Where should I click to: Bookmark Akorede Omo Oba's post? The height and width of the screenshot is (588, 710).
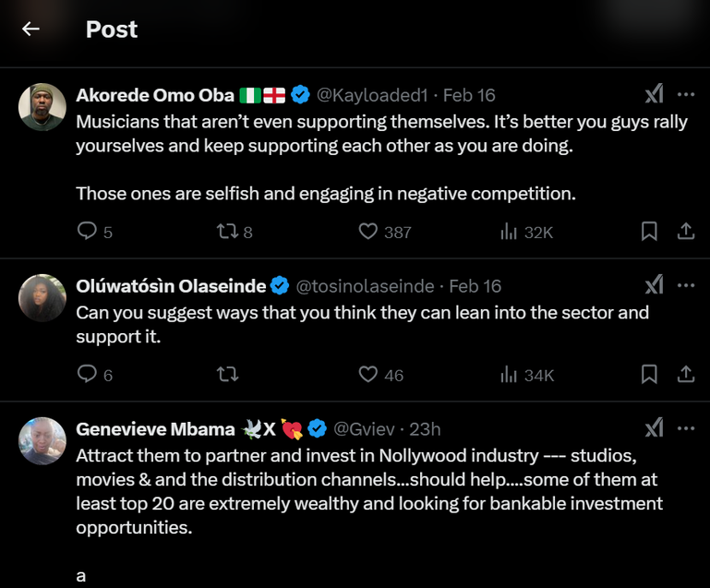[x=649, y=232]
